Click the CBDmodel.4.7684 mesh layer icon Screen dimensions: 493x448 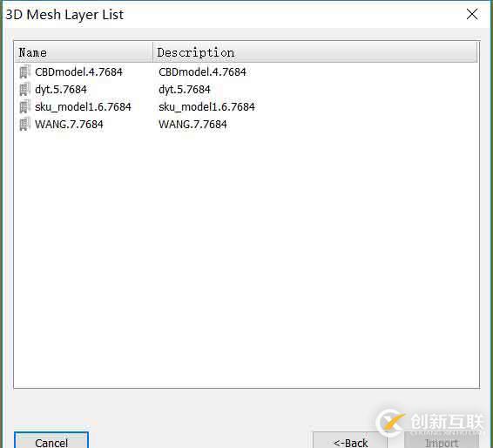point(25,72)
